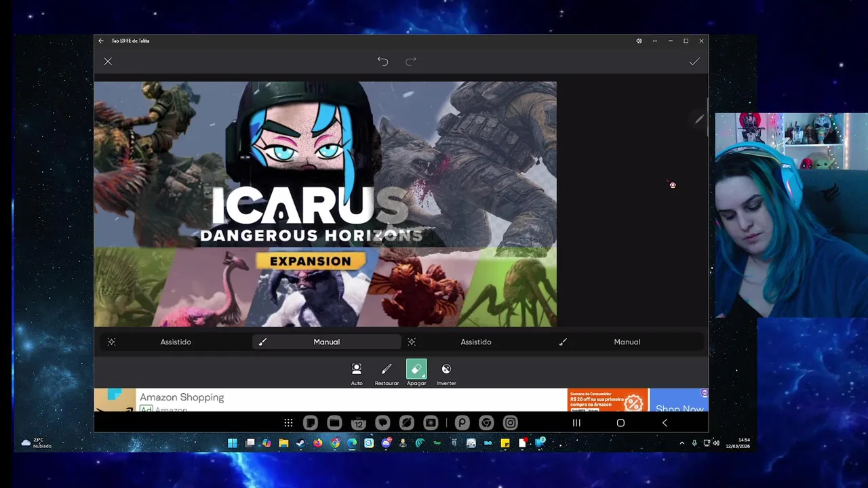Screen dimensions: 868x488
Task: Click the pencil icon beside the canvas
Action: [x=698, y=120]
